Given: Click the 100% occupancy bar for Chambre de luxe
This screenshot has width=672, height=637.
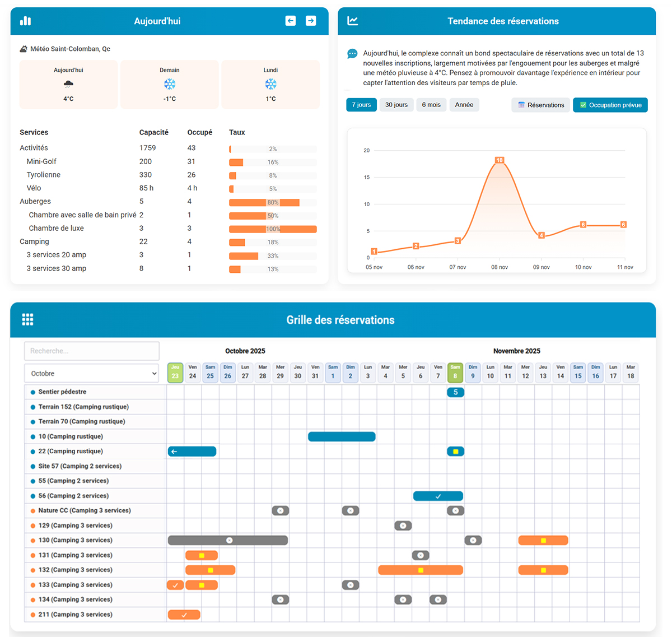Looking at the screenshot, I should 272,229.
